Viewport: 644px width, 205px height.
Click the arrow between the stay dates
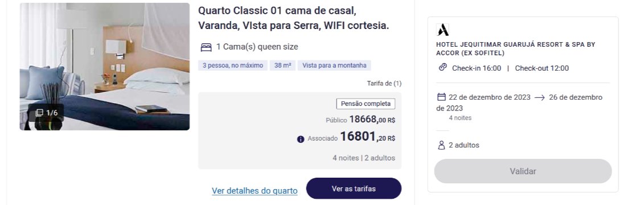pyautogui.click(x=540, y=98)
